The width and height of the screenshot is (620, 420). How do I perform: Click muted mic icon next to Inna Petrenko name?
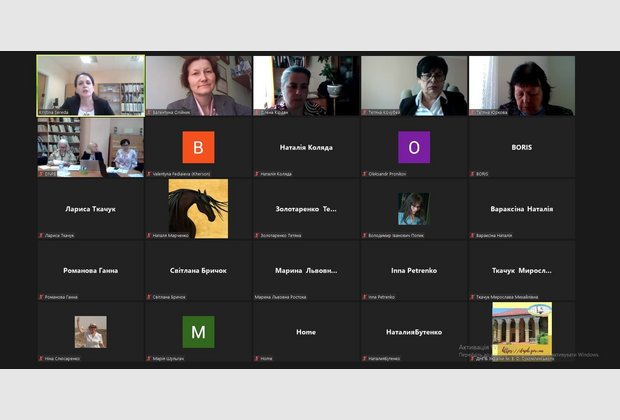click(x=365, y=297)
